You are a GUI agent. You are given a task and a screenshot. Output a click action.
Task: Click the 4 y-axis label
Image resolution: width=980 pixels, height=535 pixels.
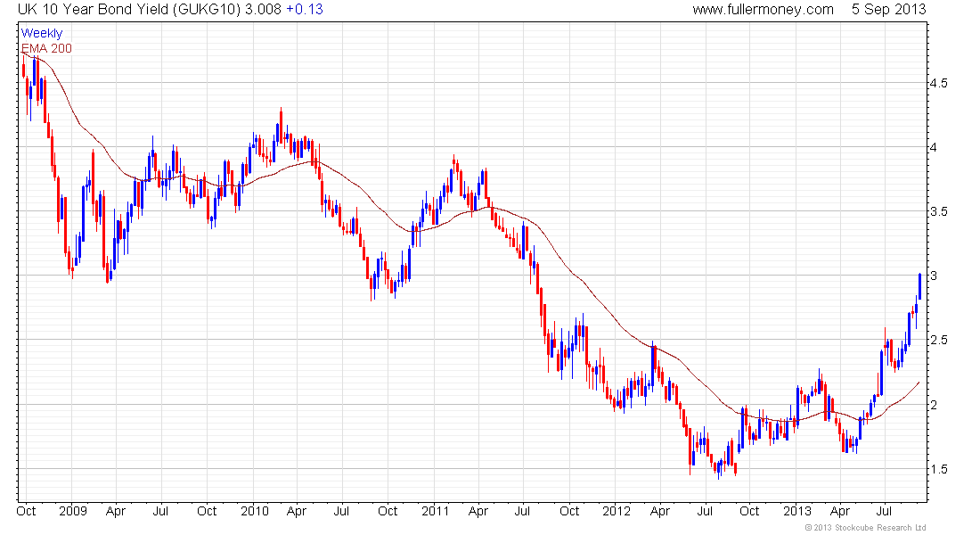pyautogui.click(x=934, y=148)
